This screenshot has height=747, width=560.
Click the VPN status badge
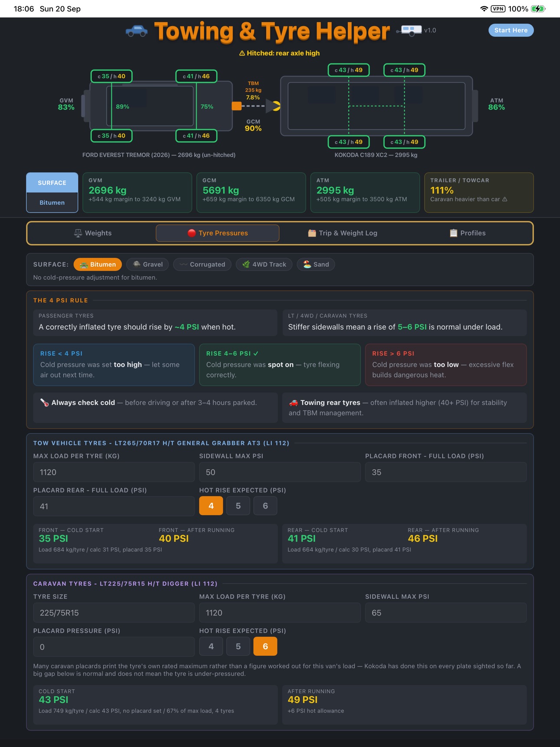(x=498, y=9)
